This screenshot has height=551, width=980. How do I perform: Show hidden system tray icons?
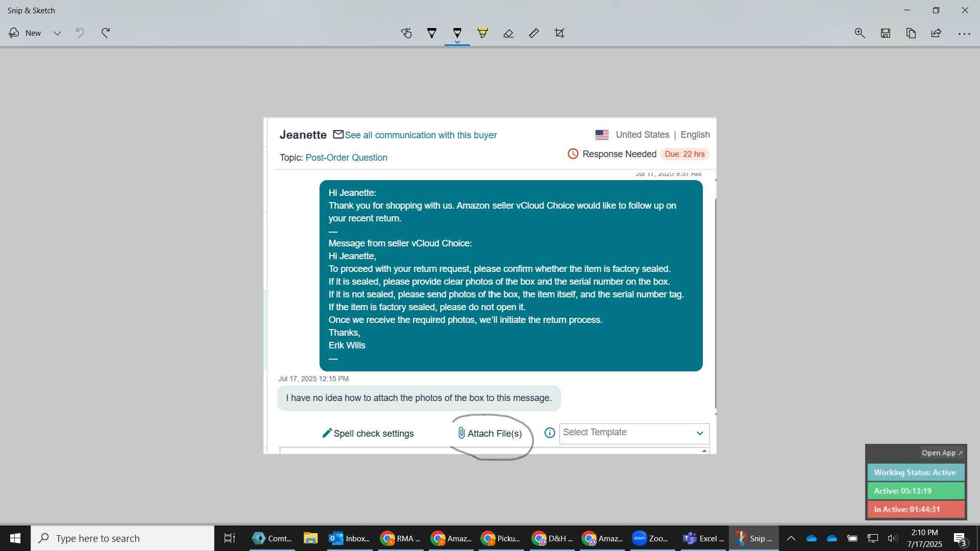tap(791, 538)
